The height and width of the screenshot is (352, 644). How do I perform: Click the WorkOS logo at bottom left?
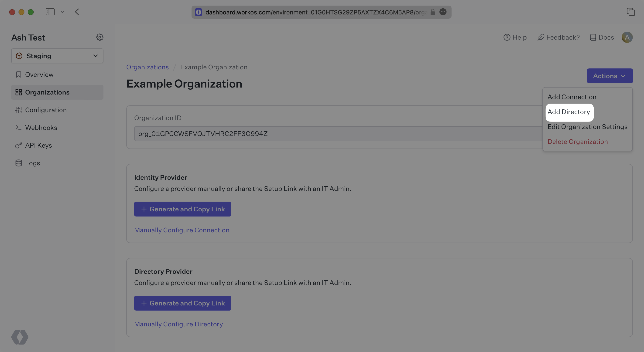pyautogui.click(x=20, y=337)
